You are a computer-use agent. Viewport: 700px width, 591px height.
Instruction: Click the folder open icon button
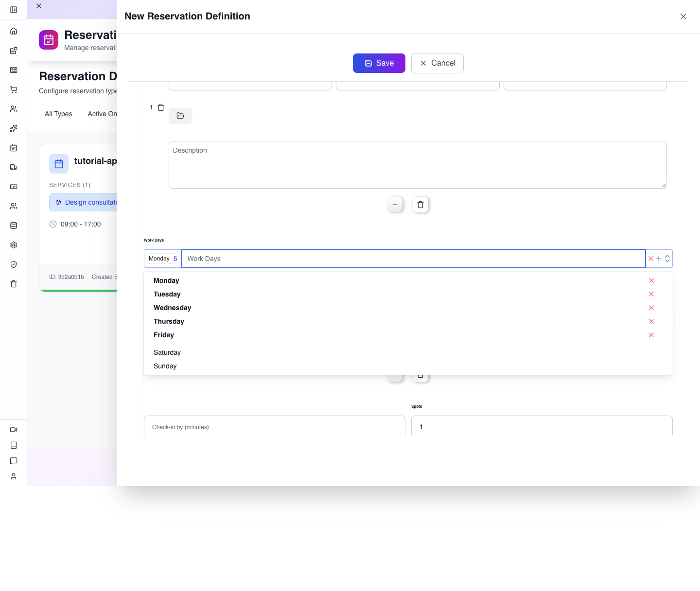tap(180, 116)
